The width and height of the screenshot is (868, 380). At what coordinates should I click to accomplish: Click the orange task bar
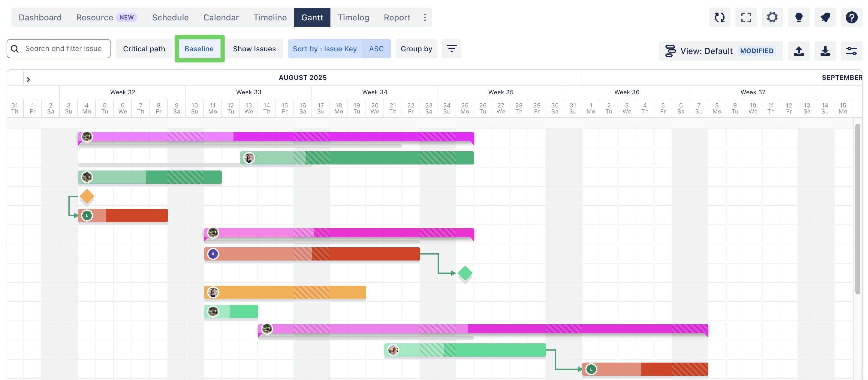[285, 292]
